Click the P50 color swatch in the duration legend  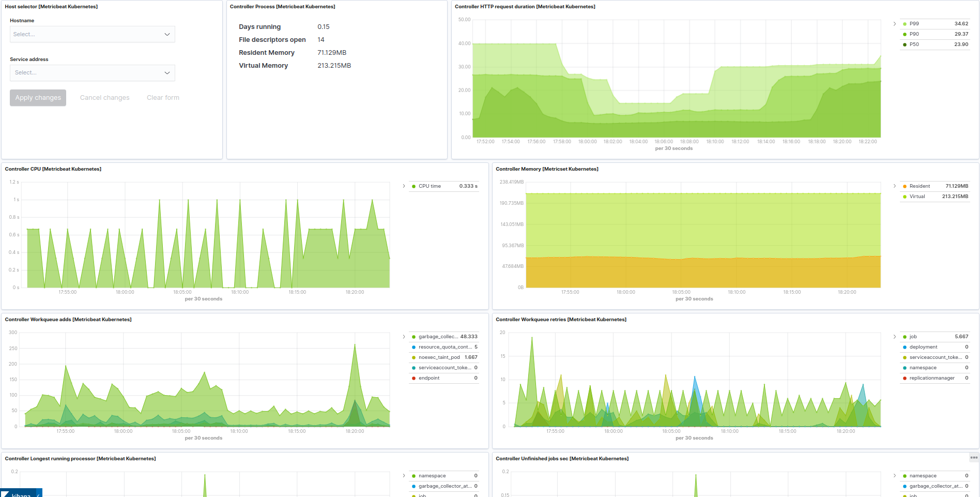pyautogui.click(x=905, y=44)
